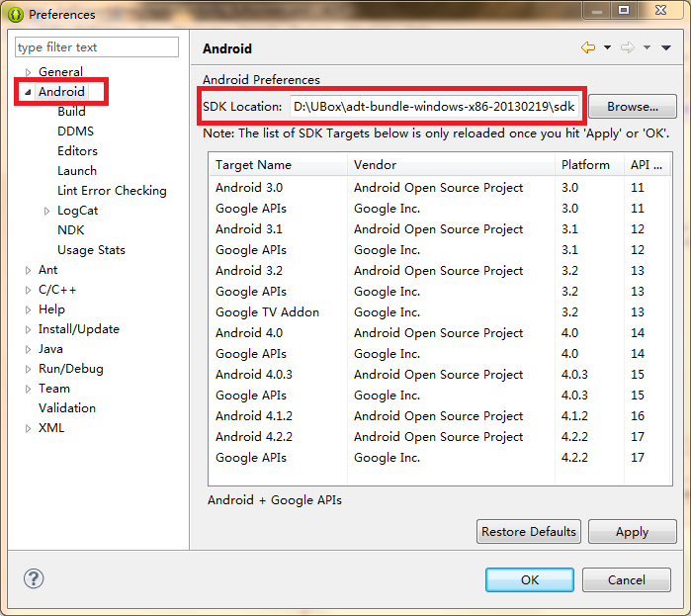Image resolution: width=691 pixels, height=616 pixels.
Task: Click the Android + Google APIs description
Action: [x=275, y=500]
